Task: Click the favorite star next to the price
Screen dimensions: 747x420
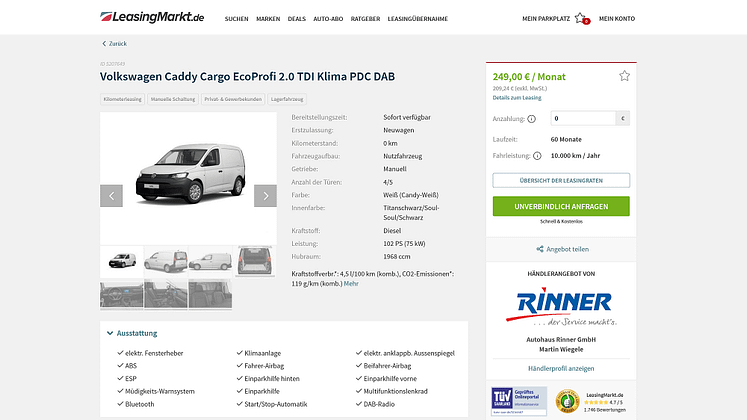Action: [x=624, y=76]
